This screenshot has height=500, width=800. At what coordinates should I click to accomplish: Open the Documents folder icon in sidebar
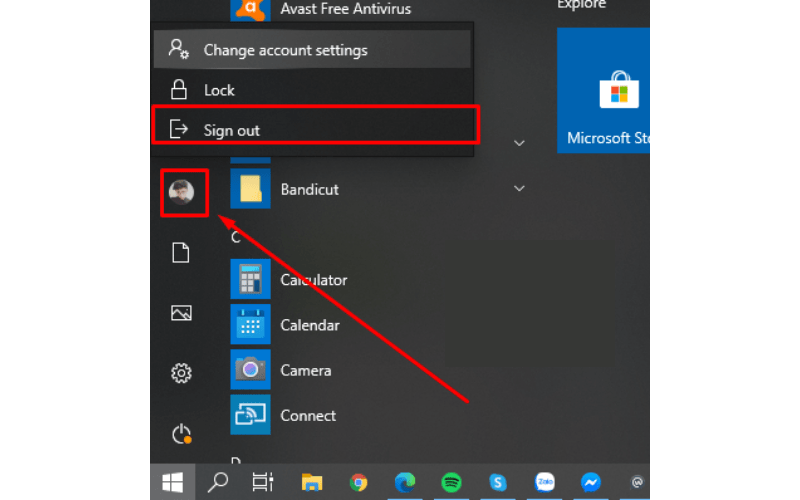pos(181,253)
